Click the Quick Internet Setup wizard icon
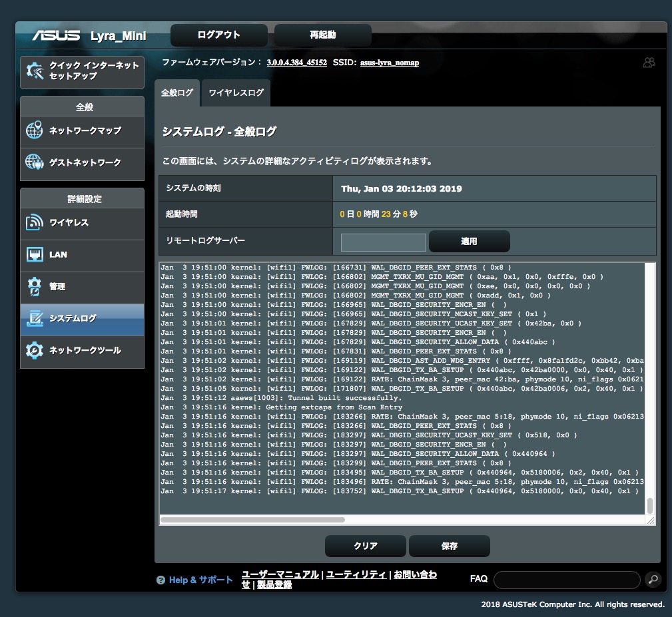672x617 pixels. click(x=35, y=71)
